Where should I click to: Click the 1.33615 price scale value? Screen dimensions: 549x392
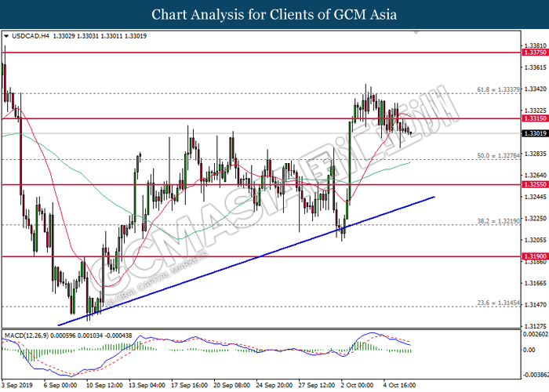[536, 67]
